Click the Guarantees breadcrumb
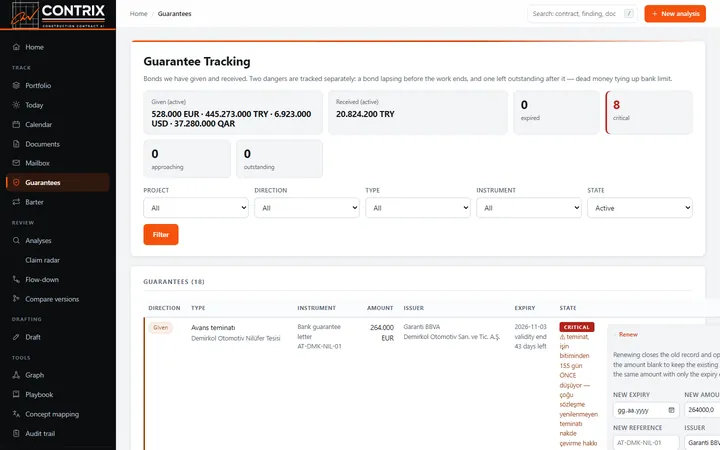Image resolution: width=720 pixels, height=450 pixels. tap(174, 14)
